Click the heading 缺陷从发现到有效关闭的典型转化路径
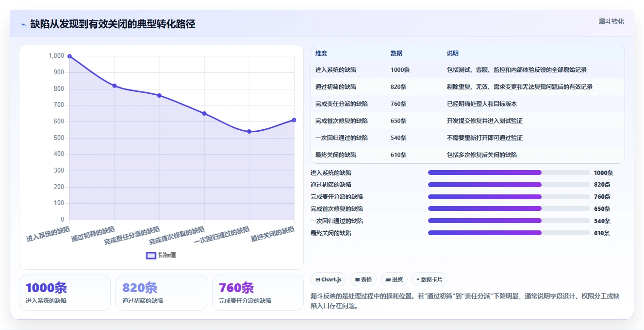 pyautogui.click(x=113, y=24)
